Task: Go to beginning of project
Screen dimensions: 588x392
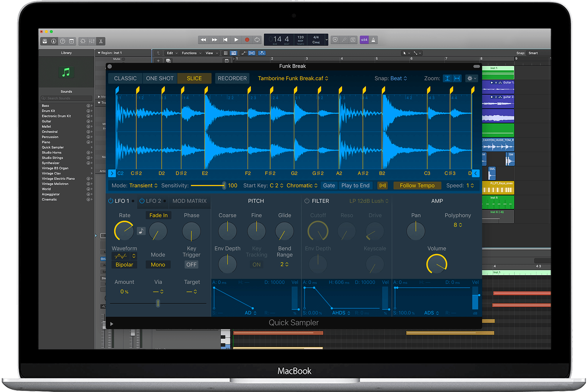Action: (225, 40)
